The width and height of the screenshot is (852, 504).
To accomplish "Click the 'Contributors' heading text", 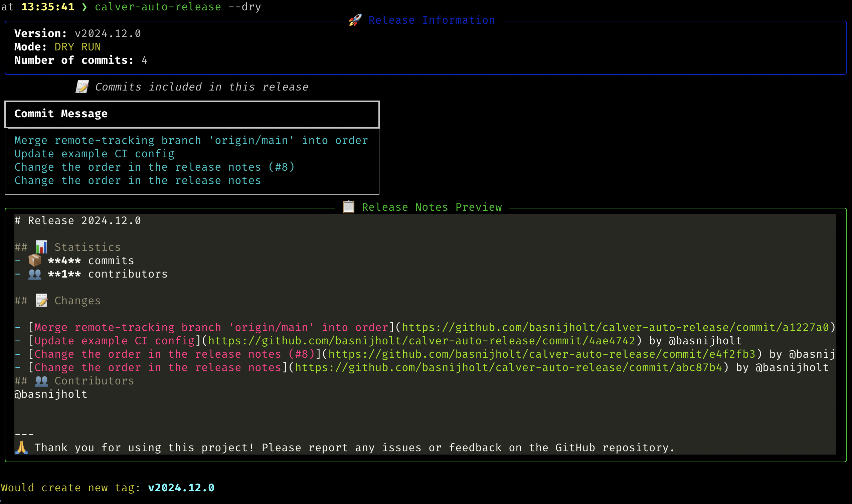I will pos(95,381).
